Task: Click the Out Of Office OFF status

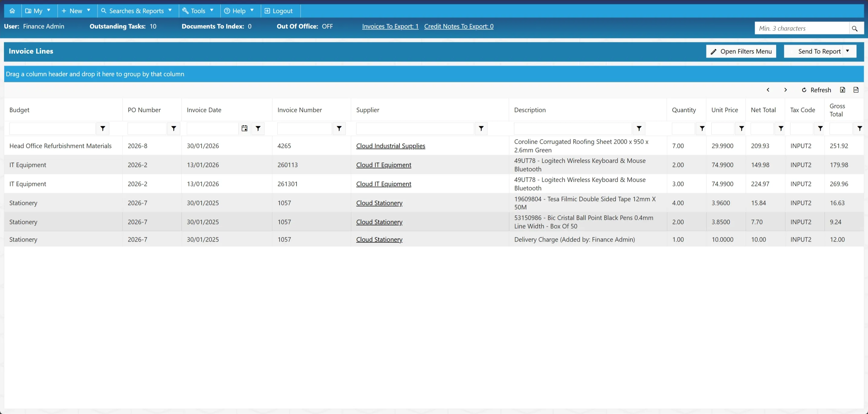Action: point(327,26)
